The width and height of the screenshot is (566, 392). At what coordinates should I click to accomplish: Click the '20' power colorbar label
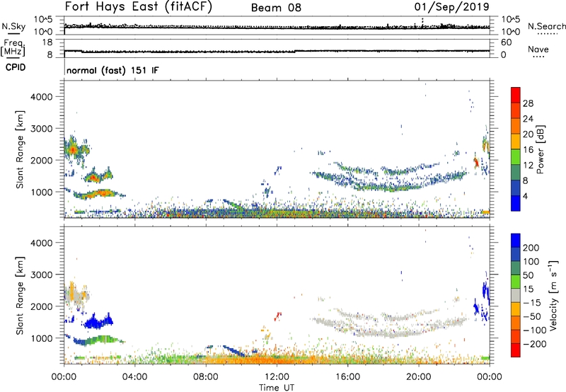pos(528,134)
